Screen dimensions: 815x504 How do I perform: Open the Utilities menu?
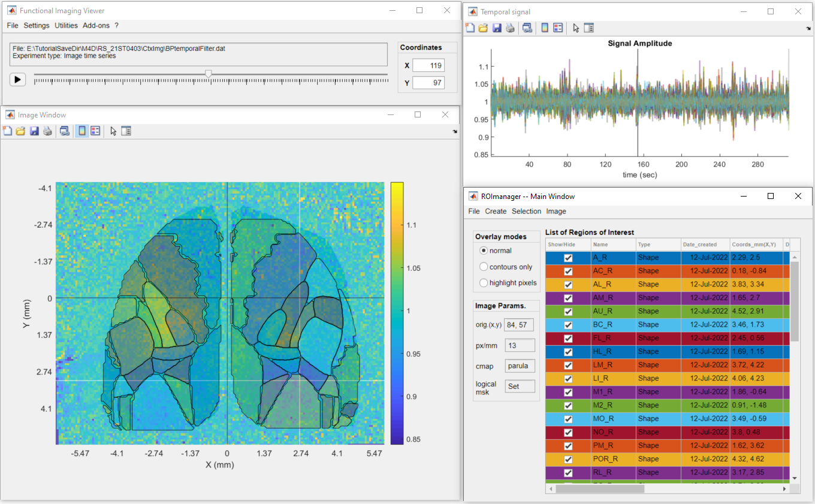tap(66, 25)
